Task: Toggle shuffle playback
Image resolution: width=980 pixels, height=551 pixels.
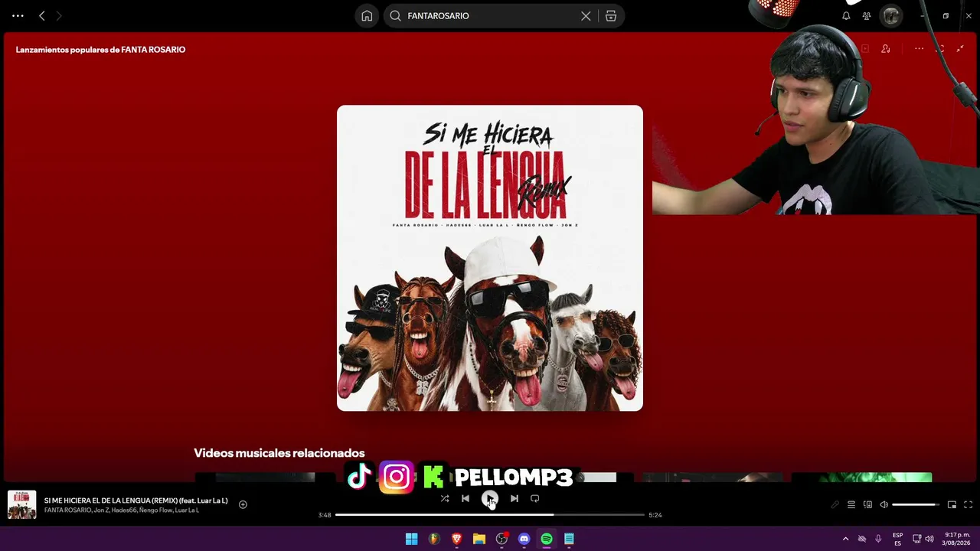Action: tap(445, 499)
